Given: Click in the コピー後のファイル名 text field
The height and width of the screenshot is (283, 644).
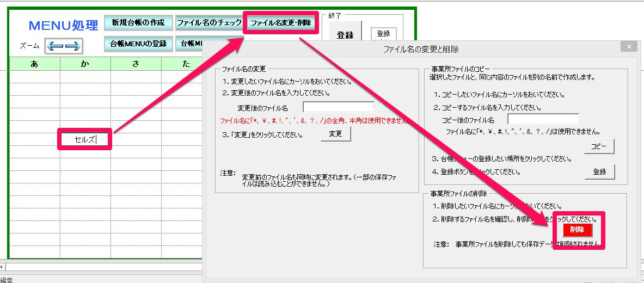Looking at the screenshot, I should coord(543,119).
